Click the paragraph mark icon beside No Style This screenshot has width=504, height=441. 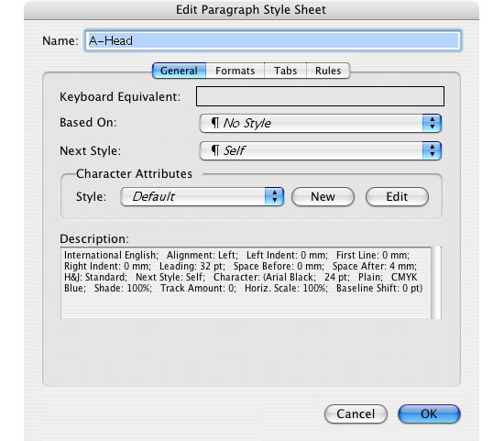pyautogui.click(x=215, y=123)
